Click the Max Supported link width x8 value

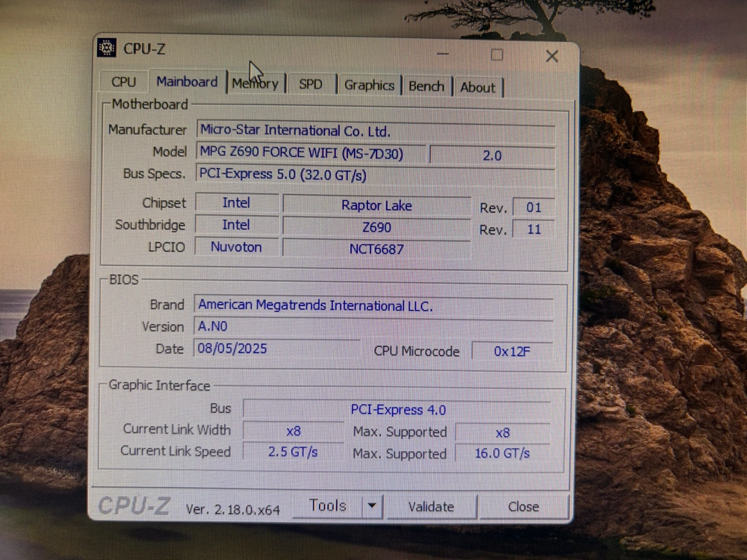click(503, 432)
